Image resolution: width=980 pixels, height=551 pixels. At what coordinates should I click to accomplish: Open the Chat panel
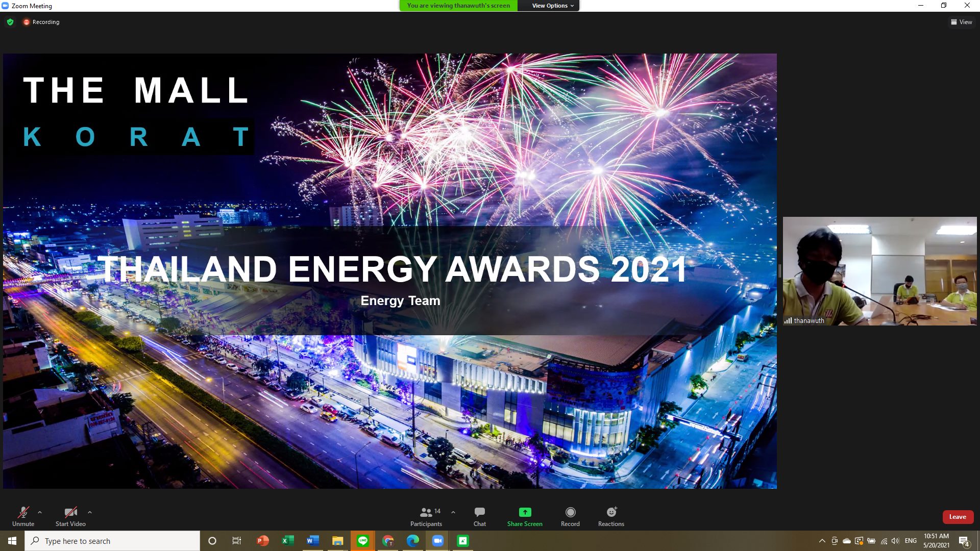pos(480,516)
